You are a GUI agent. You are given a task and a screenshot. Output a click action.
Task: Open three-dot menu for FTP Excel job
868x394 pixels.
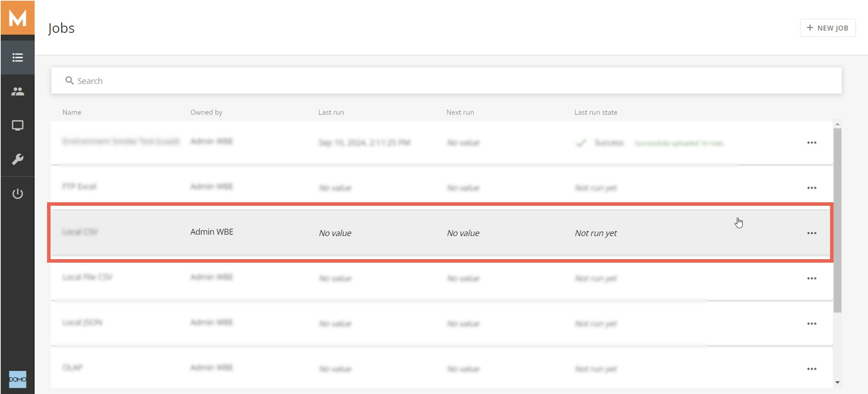pyautogui.click(x=811, y=188)
